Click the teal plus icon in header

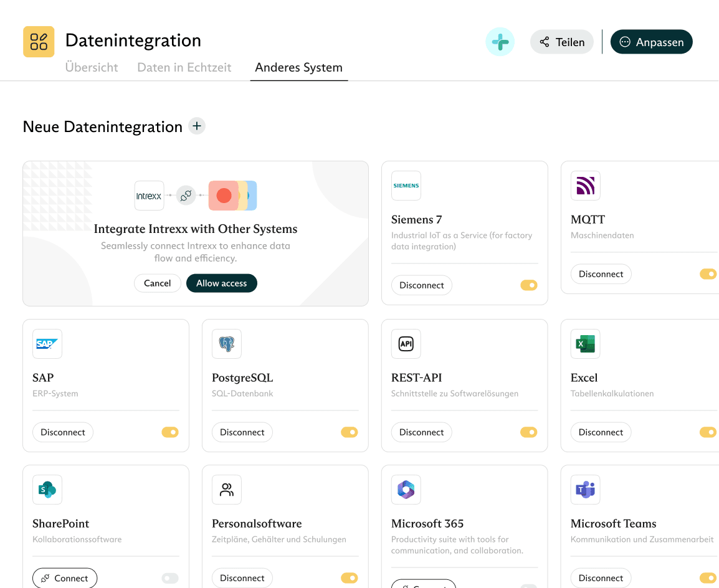click(500, 42)
